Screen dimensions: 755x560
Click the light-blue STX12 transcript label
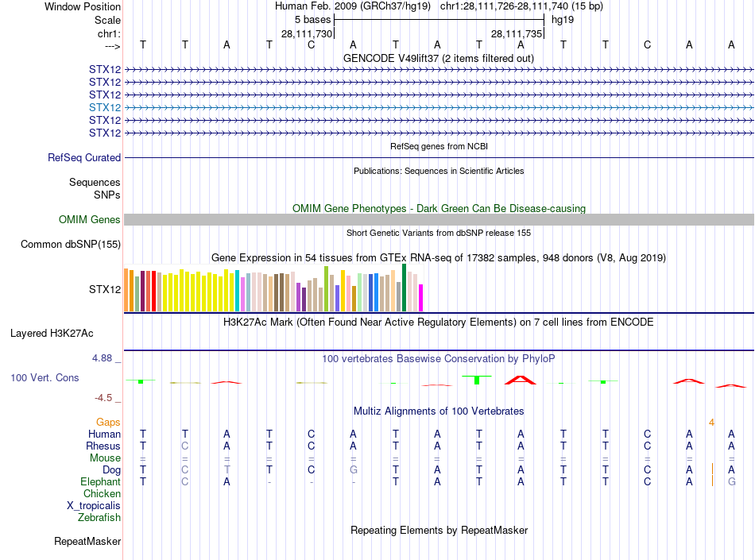pos(104,107)
